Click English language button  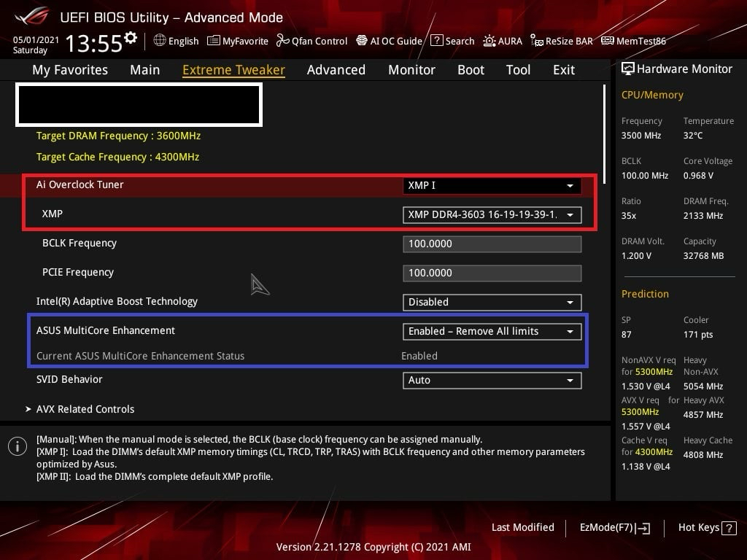[177, 41]
